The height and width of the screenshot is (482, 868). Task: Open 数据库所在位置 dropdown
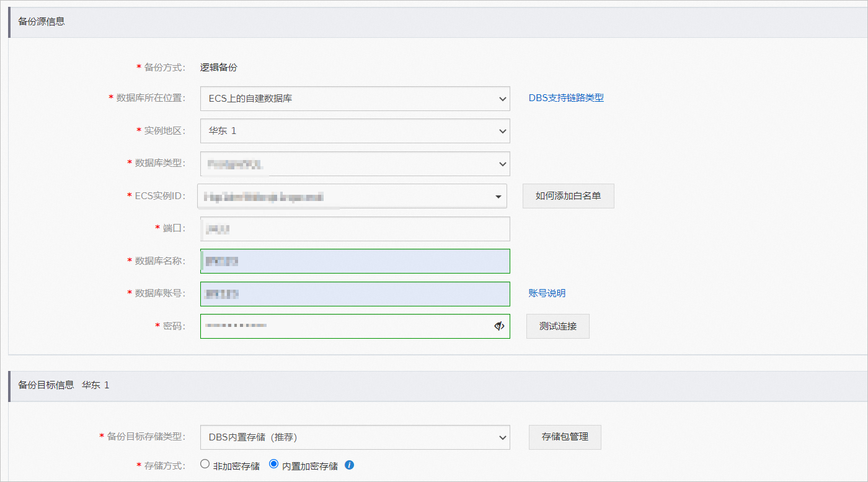click(x=355, y=98)
